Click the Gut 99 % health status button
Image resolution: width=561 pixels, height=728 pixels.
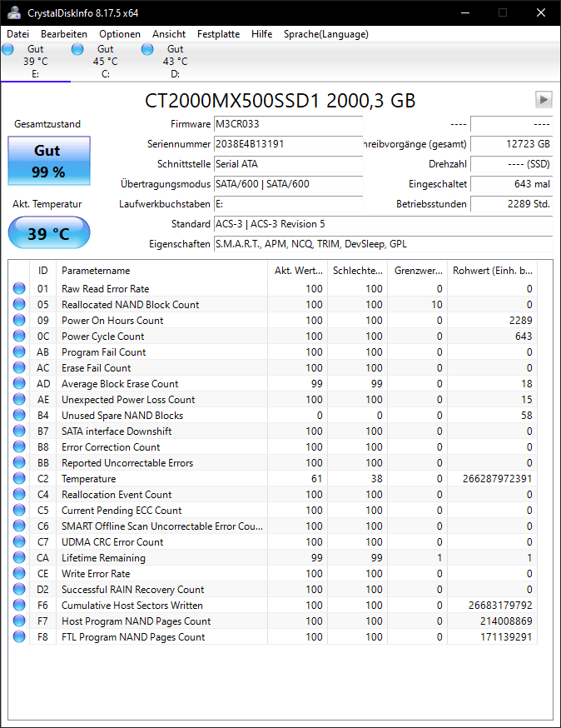pos(49,161)
